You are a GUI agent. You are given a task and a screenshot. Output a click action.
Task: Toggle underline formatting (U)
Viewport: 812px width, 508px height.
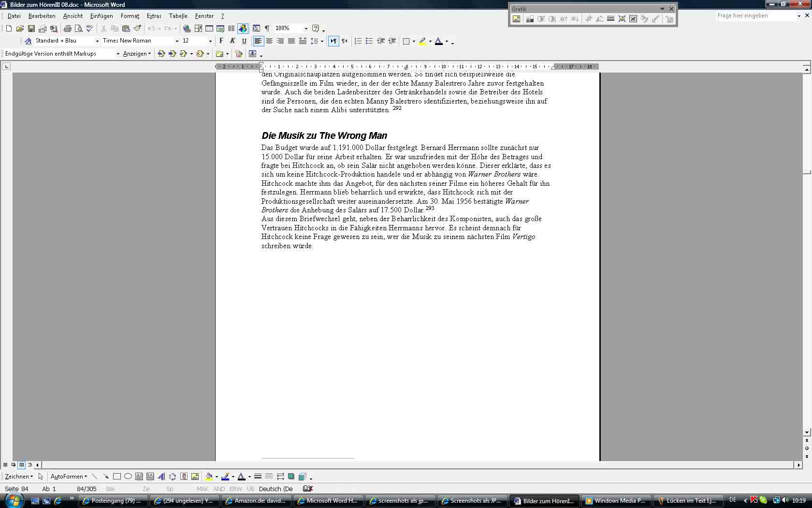tap(244, 41)
